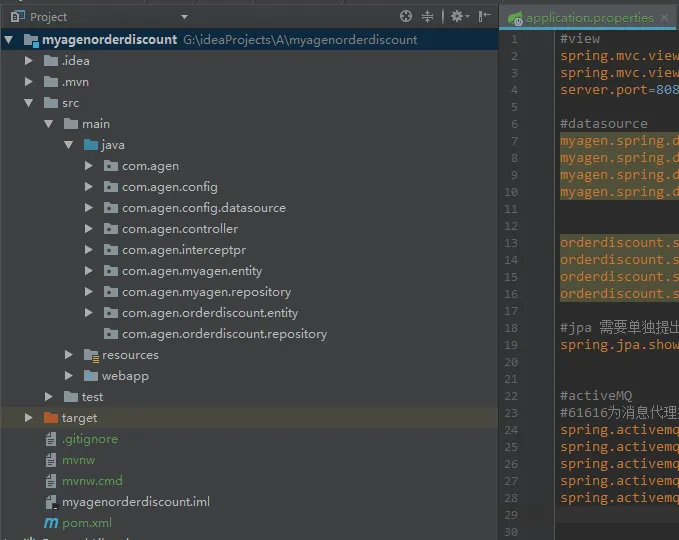Select myagenorderdiscount.iml file
This screenshot has height=540, width=679.
(x=135, y=502)
